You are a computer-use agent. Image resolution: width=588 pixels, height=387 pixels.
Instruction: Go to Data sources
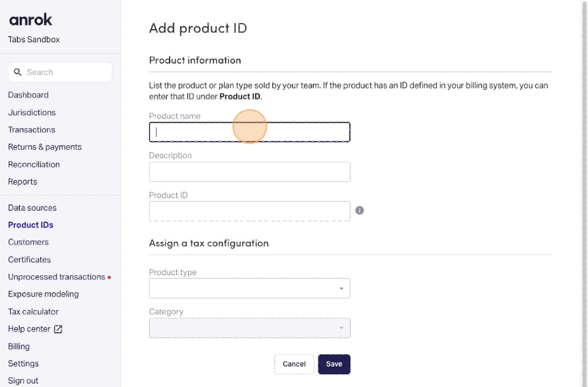(x=32, y=208)
